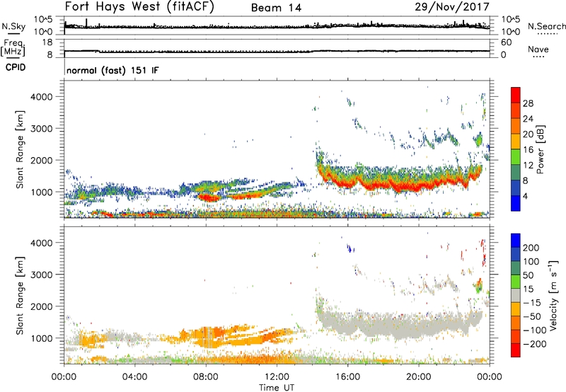Click the 'Velocity [m s-1]' colorbar label

pos(553,295)
